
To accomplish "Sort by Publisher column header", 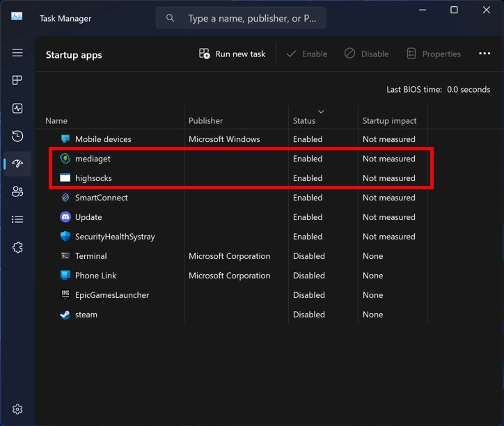I will pyautogui.click(x=206, y=120).
